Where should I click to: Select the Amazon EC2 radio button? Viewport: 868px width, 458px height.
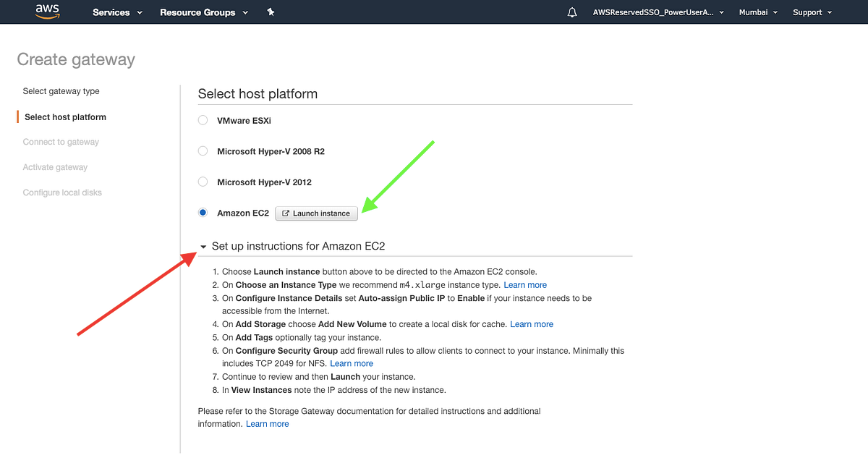click(x=203, y=212)
